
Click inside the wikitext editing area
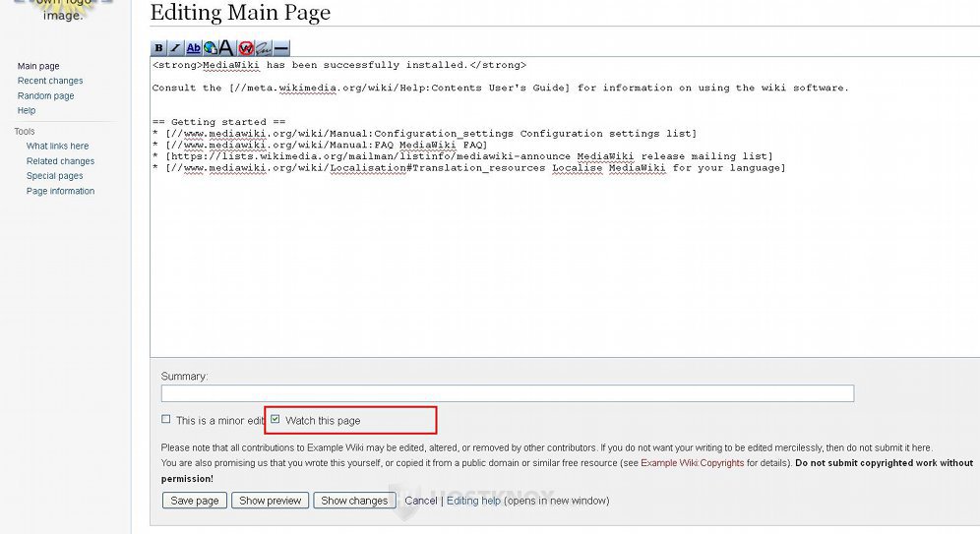pyautogui.click(x=565, y=207)
